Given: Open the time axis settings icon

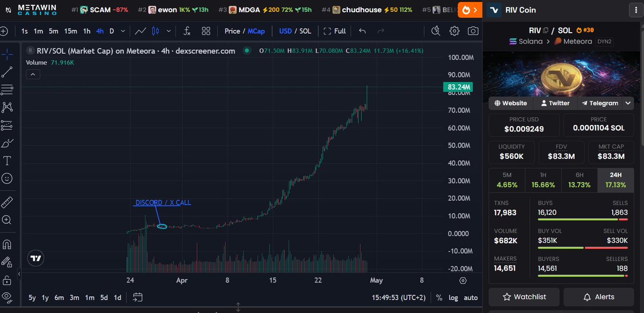Looking at the screenshot, I should coord(463,280).
